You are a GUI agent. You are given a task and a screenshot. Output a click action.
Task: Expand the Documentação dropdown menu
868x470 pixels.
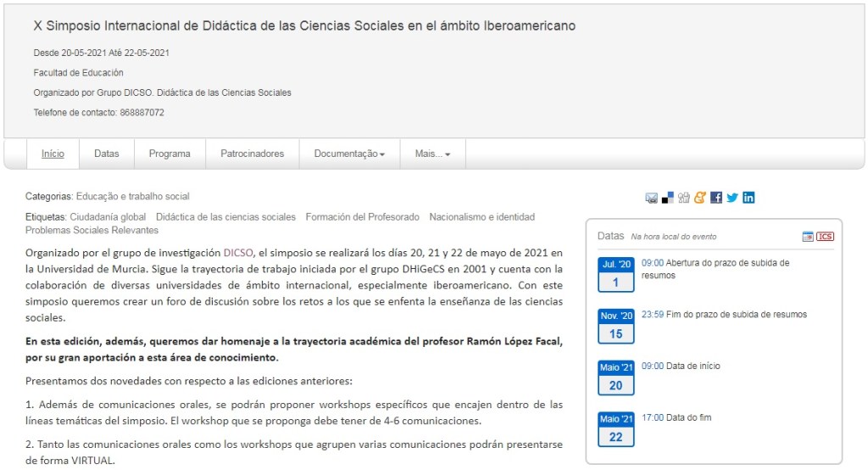349,154
